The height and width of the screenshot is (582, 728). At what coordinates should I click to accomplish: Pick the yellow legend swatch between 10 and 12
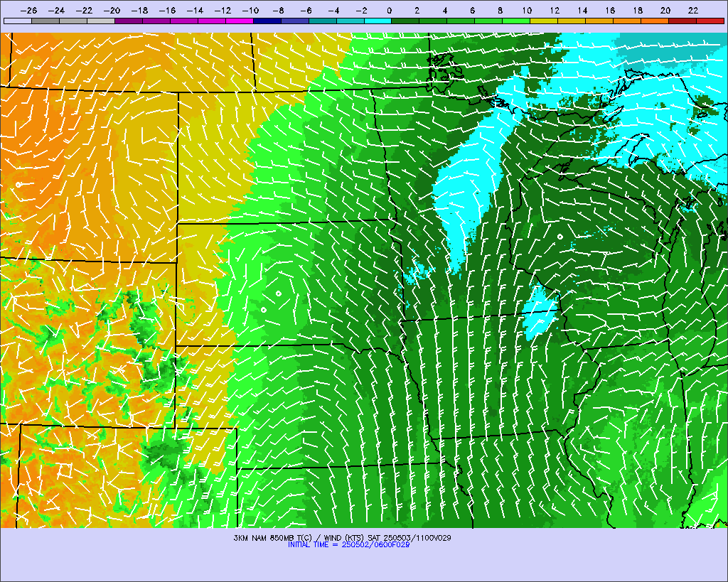(544, 21)
